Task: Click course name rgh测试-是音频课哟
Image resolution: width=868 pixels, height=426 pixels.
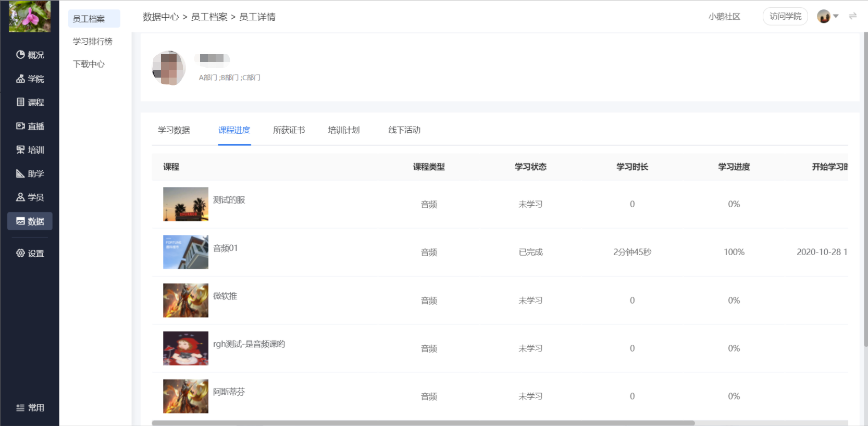Action: [249, 344]
